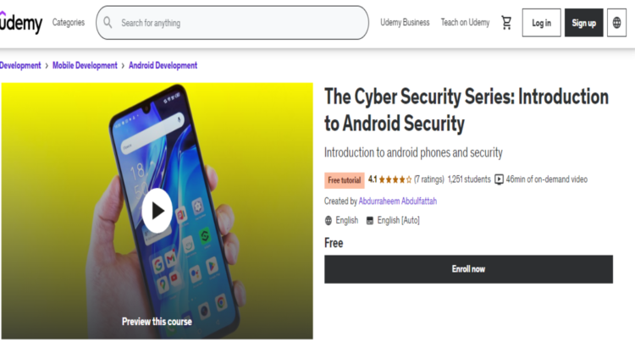Open the Categories menu
The image size is (635, 364).
click(68, 23)
